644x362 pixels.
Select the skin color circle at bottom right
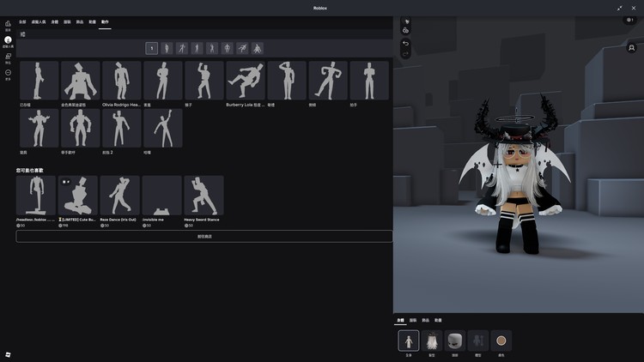[x=501, y=341]
